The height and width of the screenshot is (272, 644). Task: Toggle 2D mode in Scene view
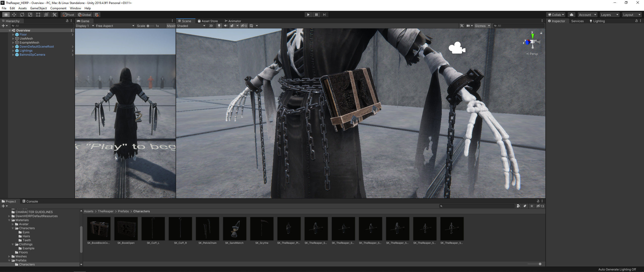click(x=211, y=26)
